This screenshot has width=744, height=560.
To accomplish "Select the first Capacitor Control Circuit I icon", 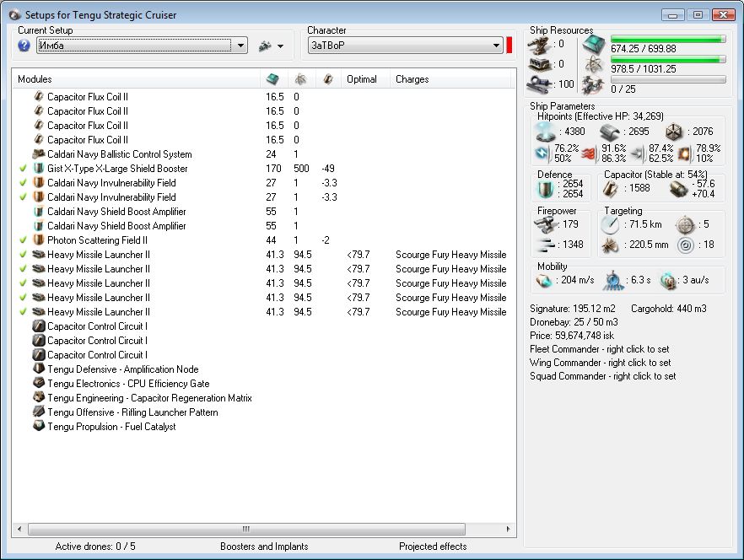I will (x=39, y=326).
